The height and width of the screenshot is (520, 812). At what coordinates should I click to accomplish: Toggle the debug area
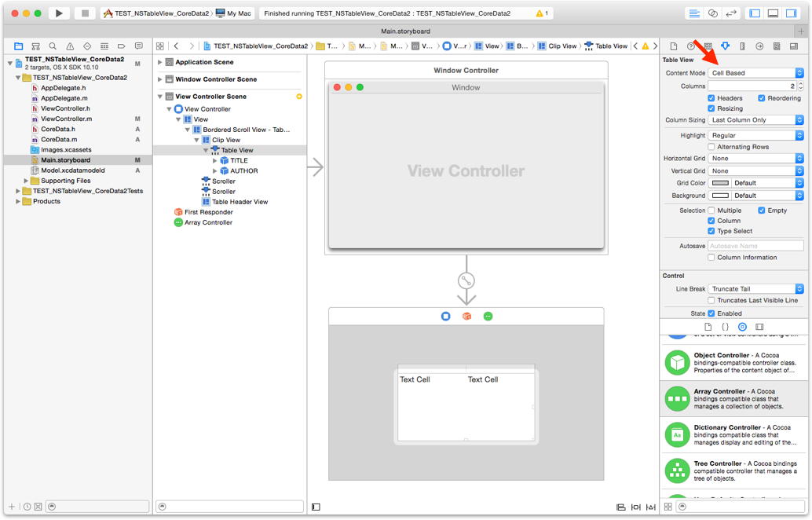click(x=773, y=13)
